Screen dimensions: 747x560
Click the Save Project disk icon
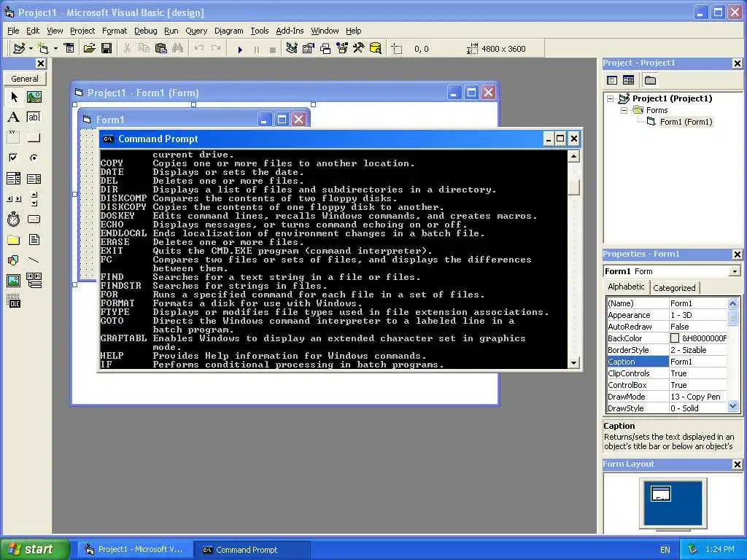[x=107, y=49]
